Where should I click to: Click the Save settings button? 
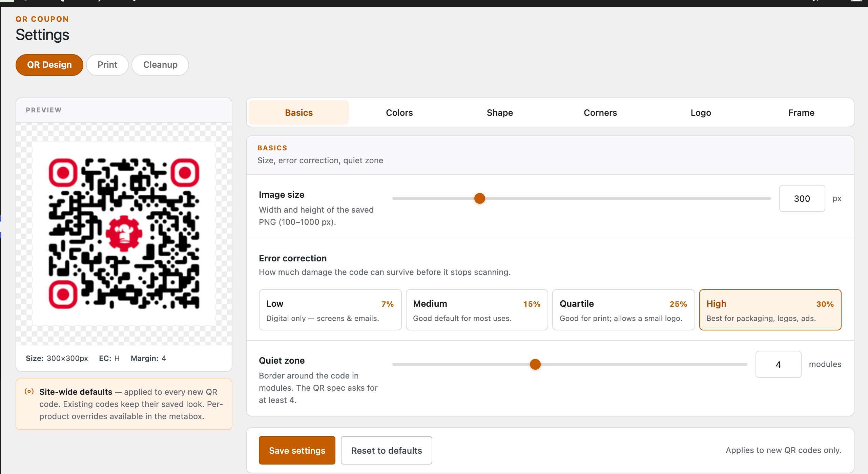[x=297, y=450]
